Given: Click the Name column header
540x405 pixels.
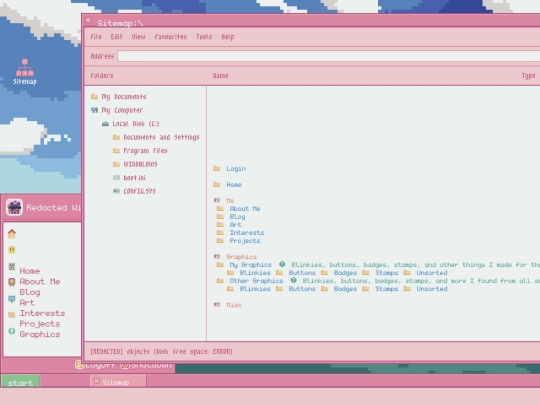Looking at the screenshot, I should [x=220, y=75].
